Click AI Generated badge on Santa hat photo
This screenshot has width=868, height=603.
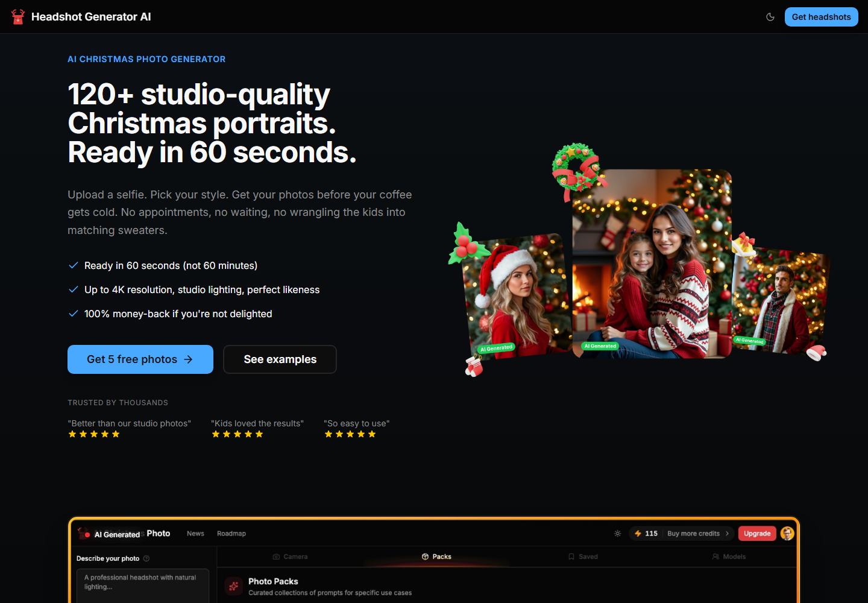496,348
